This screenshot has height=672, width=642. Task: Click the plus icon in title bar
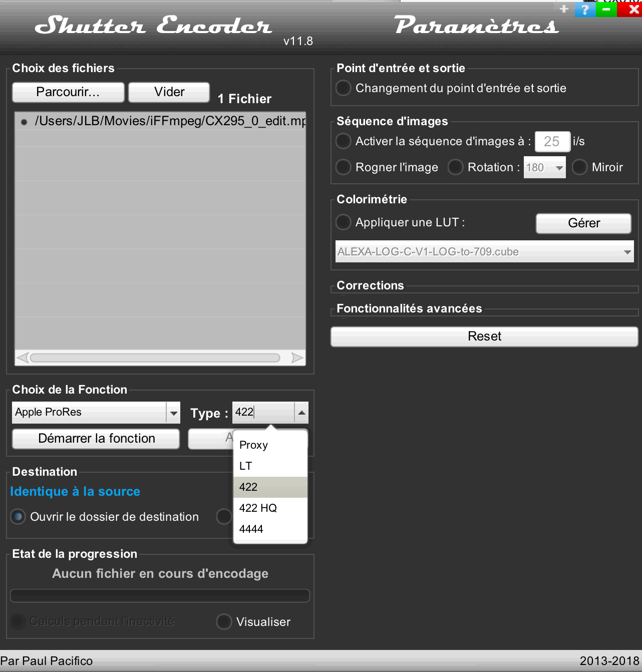tap(564, 9)
